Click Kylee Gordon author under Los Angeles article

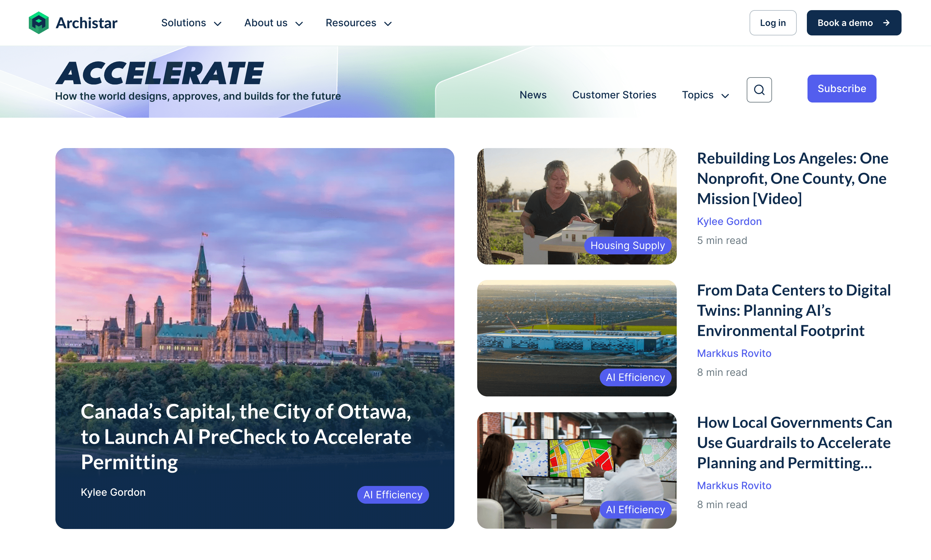[729, 221]
